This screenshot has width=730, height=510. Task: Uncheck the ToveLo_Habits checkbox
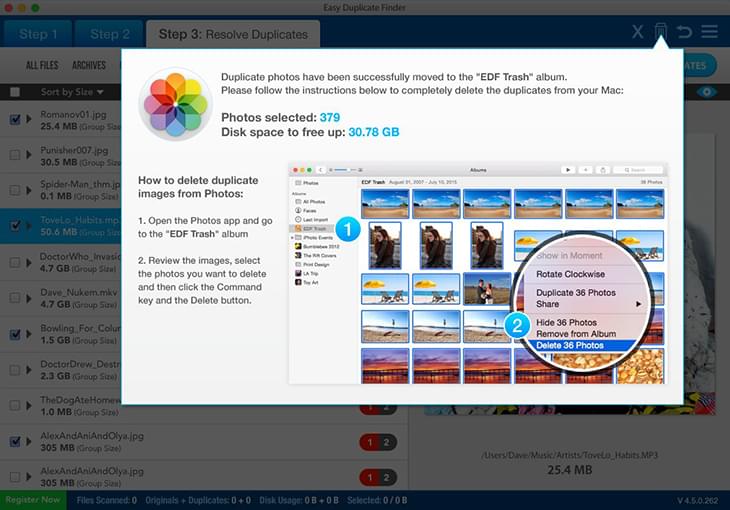[15, 226]
